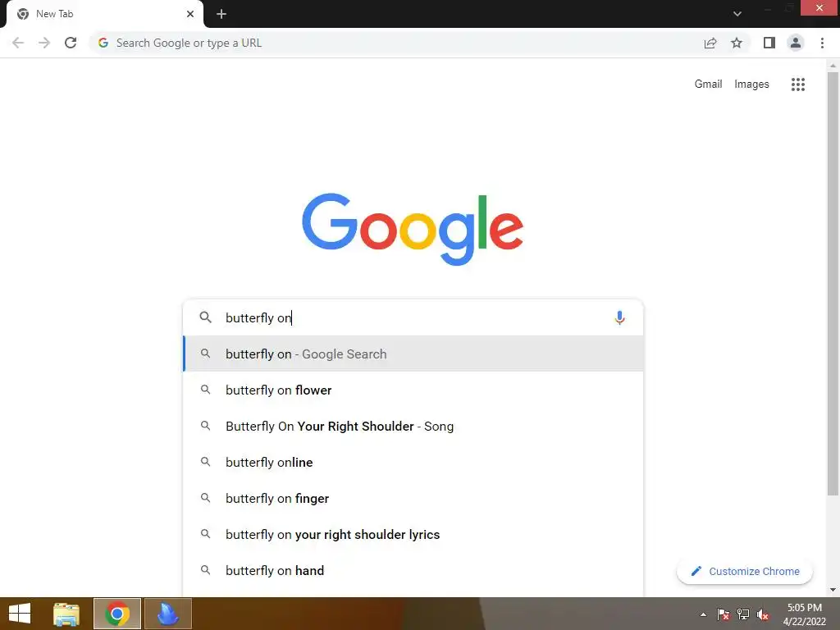Open Action Center flag icon
The width and height of the screenshot is (840, 630).
[x=724, y=614]
